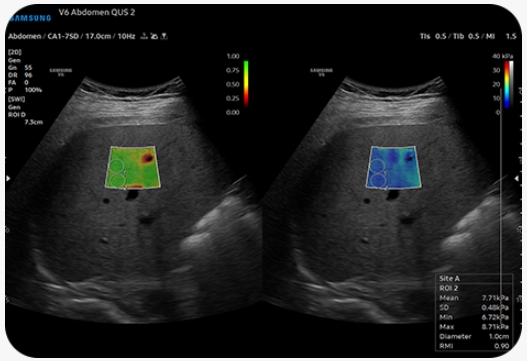The image size is (527, 361).
Task: Click the right-edge focus marker triangle
Action: 518,178
